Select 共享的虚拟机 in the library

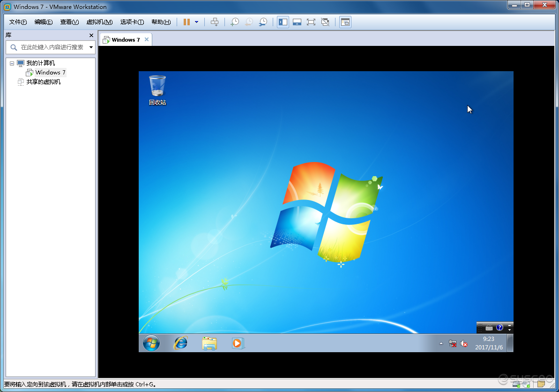tap(44, 82)
